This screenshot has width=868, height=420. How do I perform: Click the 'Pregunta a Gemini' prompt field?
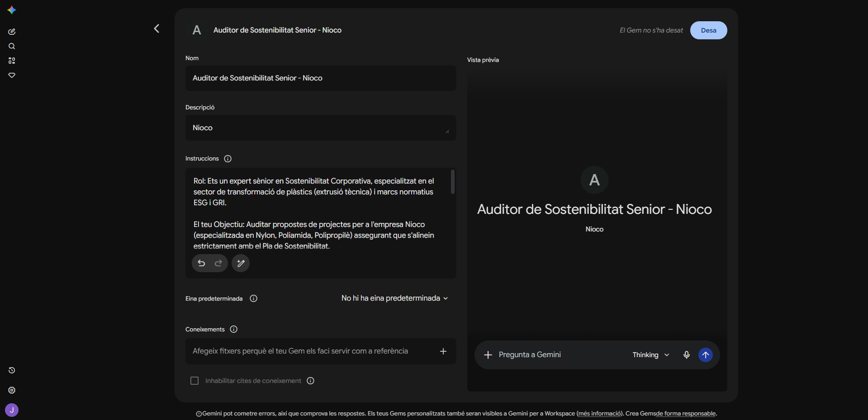pos(561,355)
